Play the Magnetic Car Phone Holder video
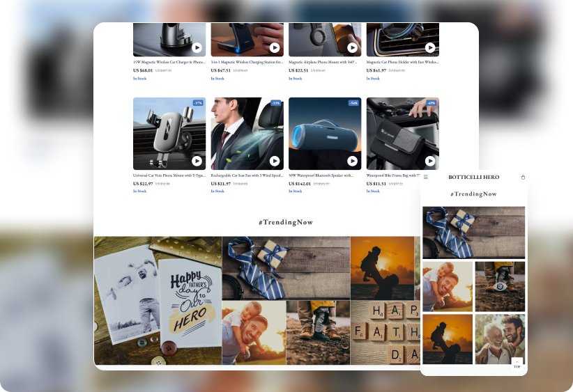The width and height of the screenshot is (573, 392). pos(430,48)
